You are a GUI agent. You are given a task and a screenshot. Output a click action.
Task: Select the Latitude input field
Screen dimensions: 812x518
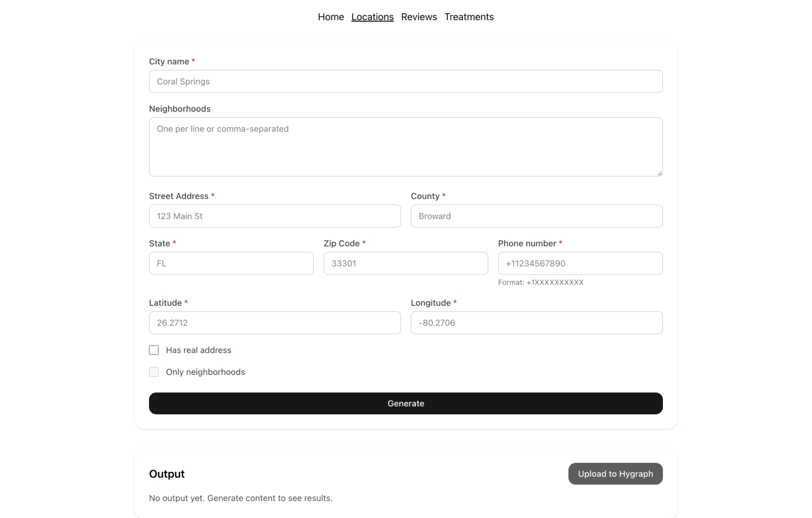tap(275, 323)
